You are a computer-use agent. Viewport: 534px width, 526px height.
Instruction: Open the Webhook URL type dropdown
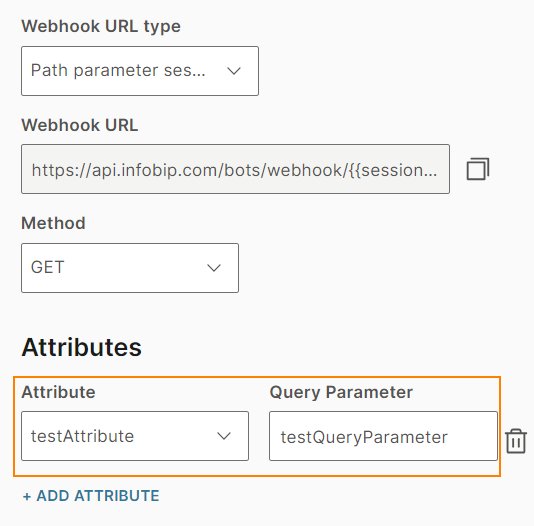[x=140, y=71]
